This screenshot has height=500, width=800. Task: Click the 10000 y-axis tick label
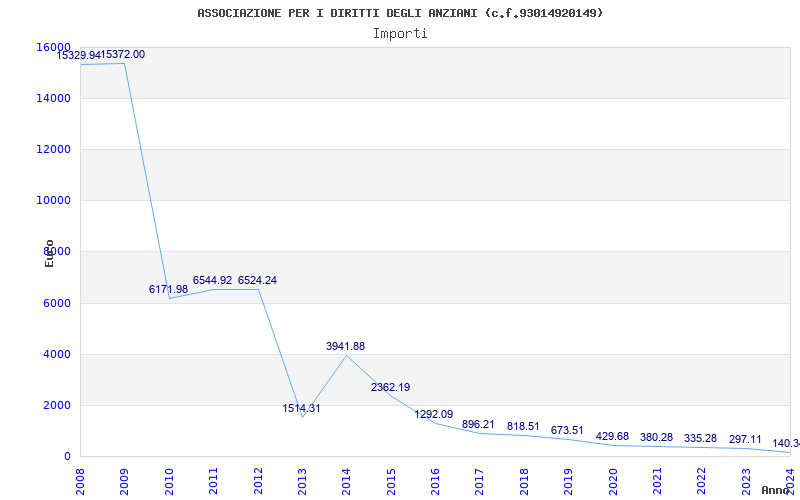coord(54,201)
